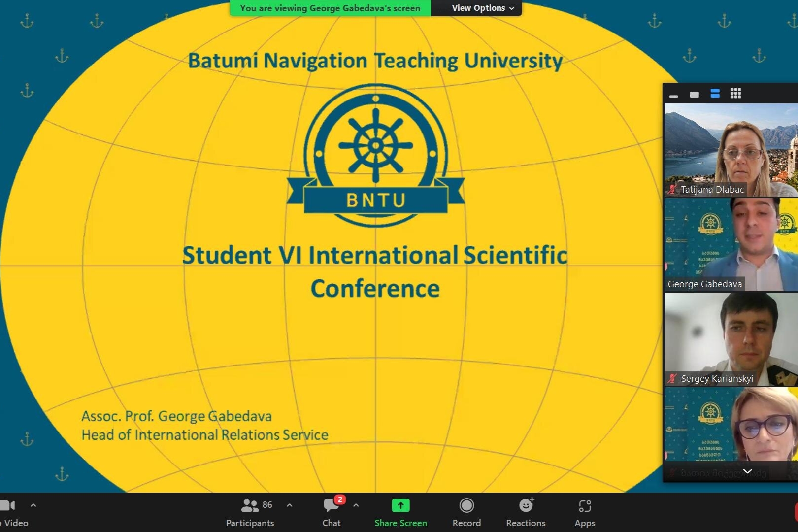Click the Share Screen button
Screen dimensions: 798x532
click(x=400, y=512)
